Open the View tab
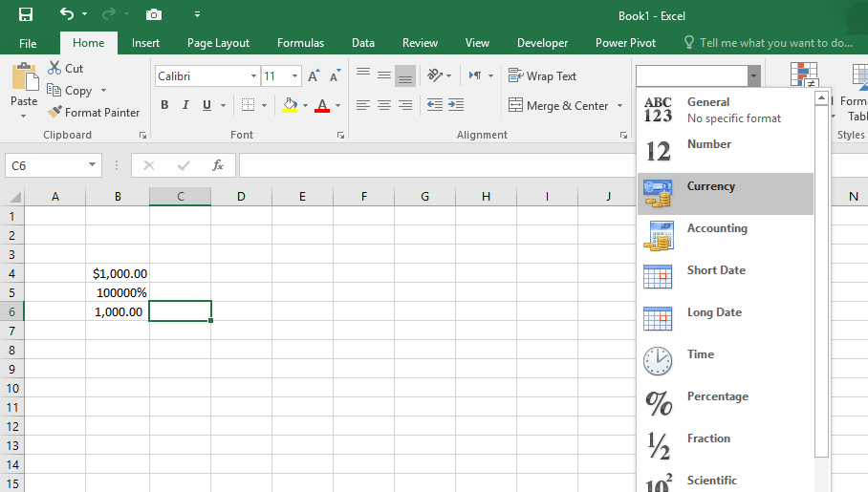The width and height of the screenshot is (868, 492). pos(477,43)
